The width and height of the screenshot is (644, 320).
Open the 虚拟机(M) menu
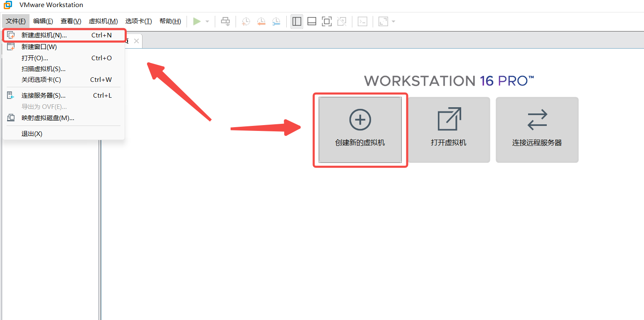tap(103, 21)
